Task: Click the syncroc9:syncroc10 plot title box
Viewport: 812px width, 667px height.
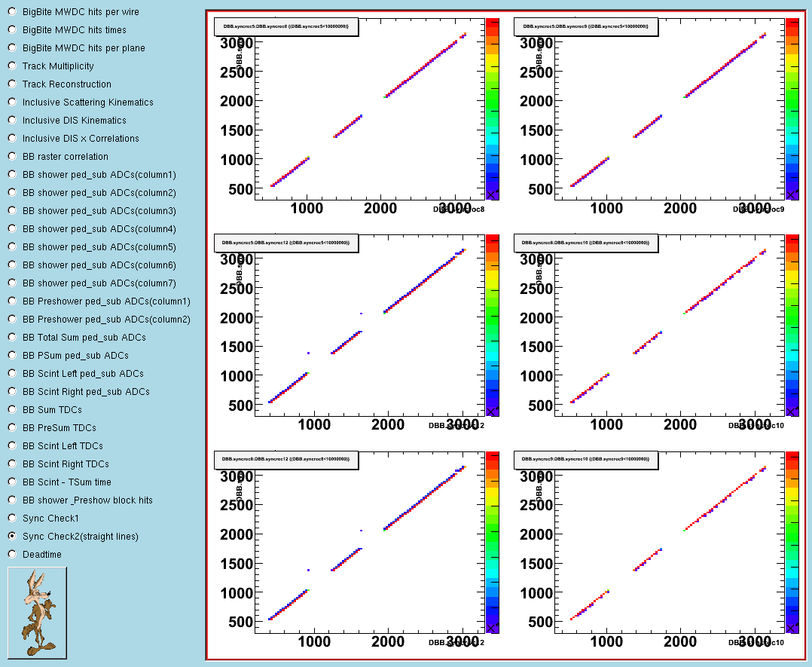Action: [x=586, y=460]
